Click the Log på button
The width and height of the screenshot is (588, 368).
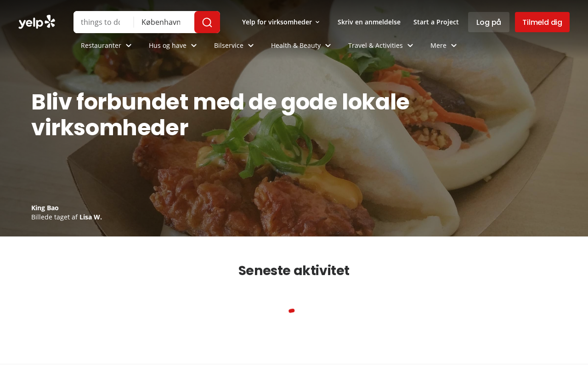coord(489,22)
